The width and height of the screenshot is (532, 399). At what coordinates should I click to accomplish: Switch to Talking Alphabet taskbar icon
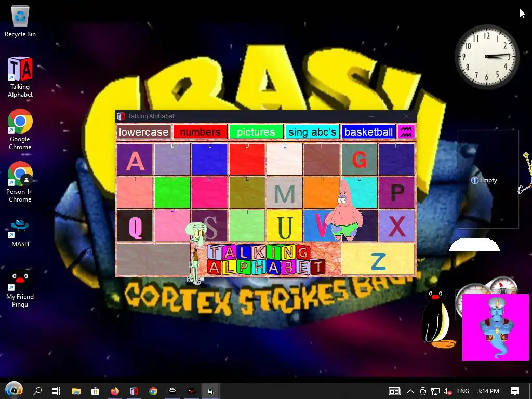click(x=134, y=391)
